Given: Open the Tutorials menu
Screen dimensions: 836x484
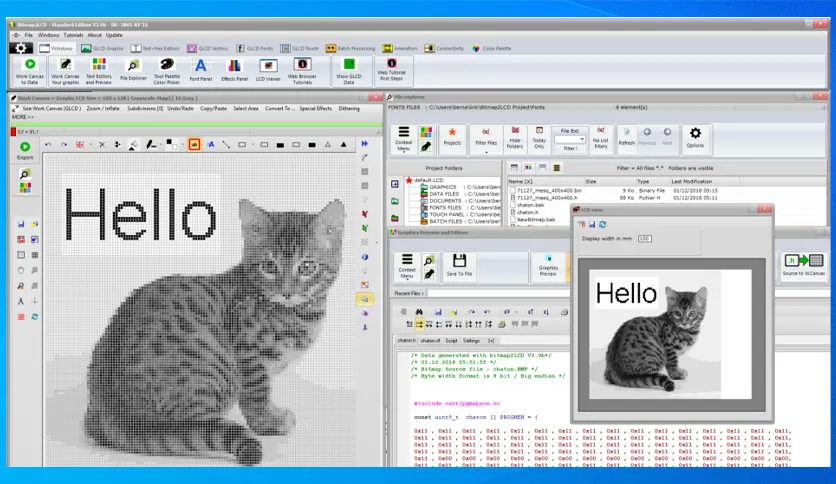Looking at the screenshot, I should pos(73,35).
